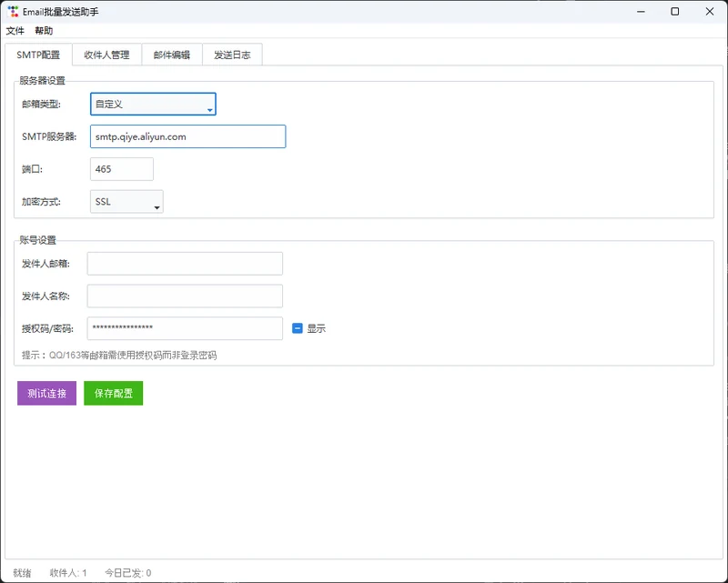Click the 今日已发: 0 status entry
The width and height of the screenshot is (728, 583).
pyautogui.click(x=128, y=573)
